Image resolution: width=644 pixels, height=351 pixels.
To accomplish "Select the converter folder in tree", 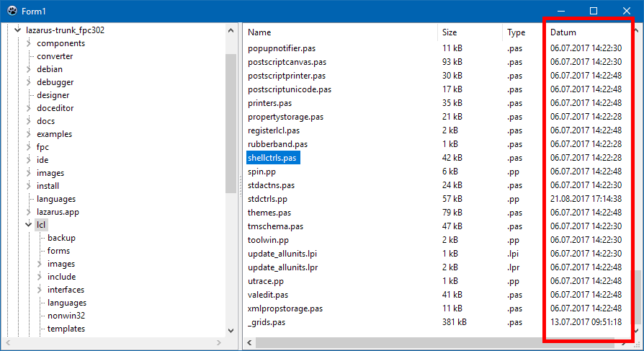I will coord(55,56).
